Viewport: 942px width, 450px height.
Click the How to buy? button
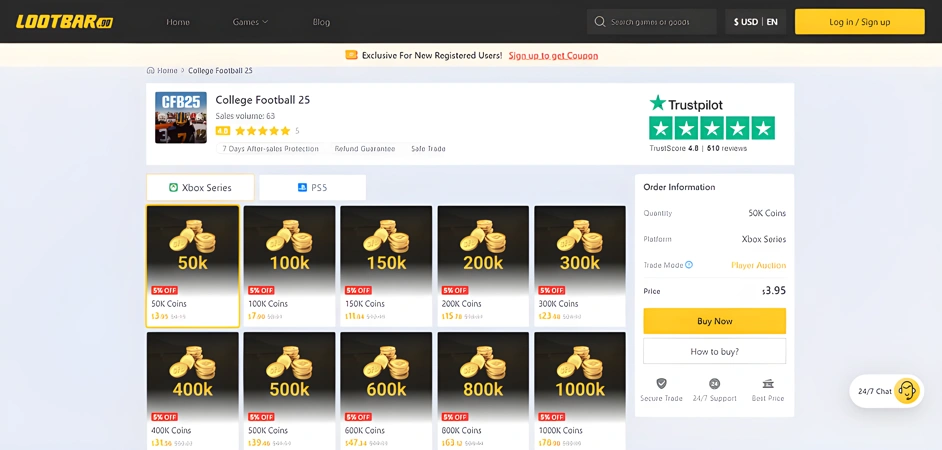point(714,351)
